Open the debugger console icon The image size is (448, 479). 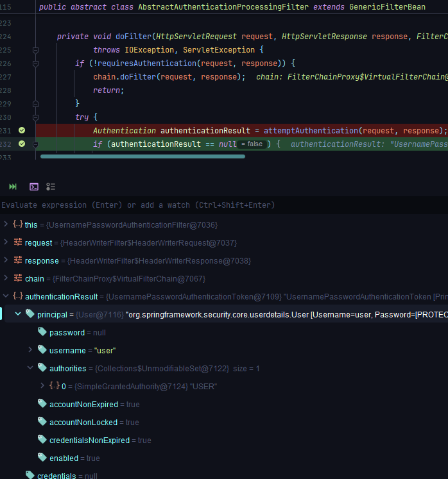(33, 187)
